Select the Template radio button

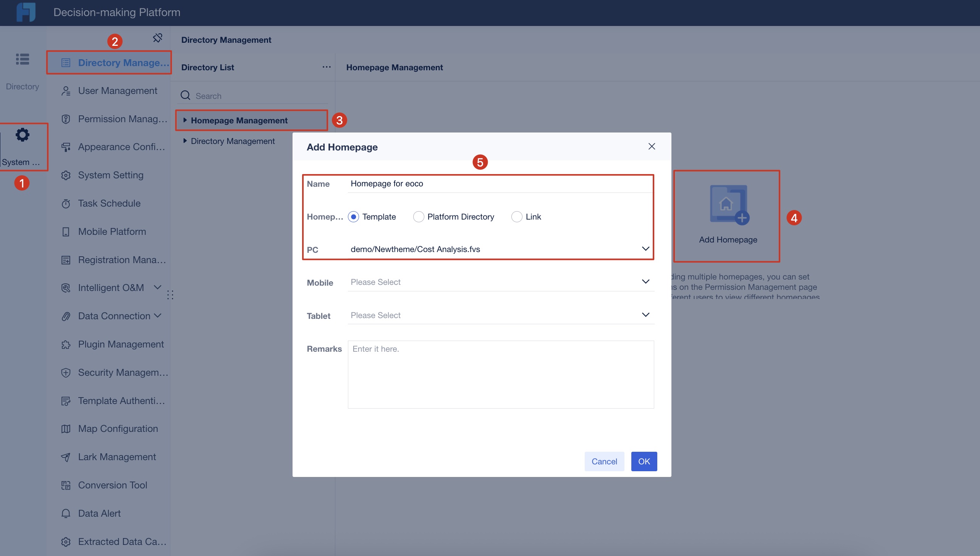353,217
